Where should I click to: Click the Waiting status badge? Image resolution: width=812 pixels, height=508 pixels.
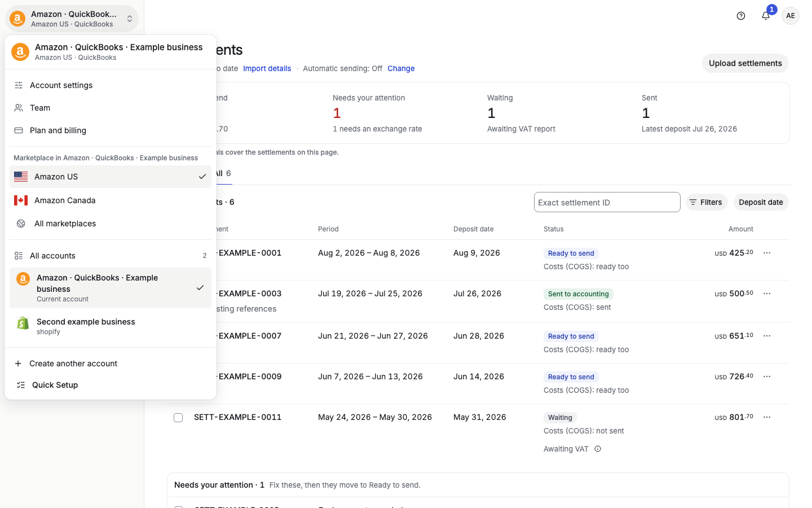(560, 418)
